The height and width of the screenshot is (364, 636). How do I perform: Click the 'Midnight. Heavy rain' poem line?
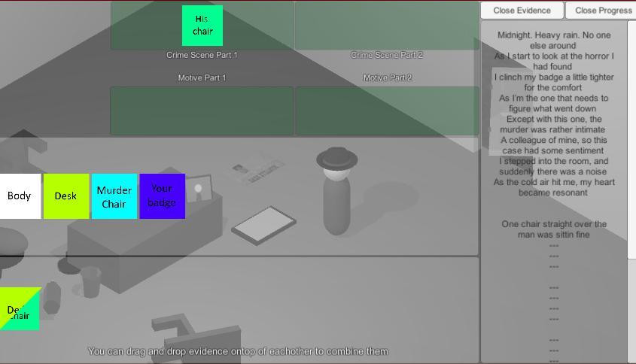pos(554,40)
